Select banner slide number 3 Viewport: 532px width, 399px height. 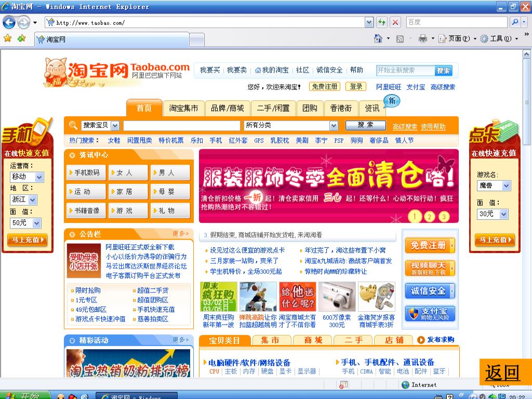pos(444,216)
